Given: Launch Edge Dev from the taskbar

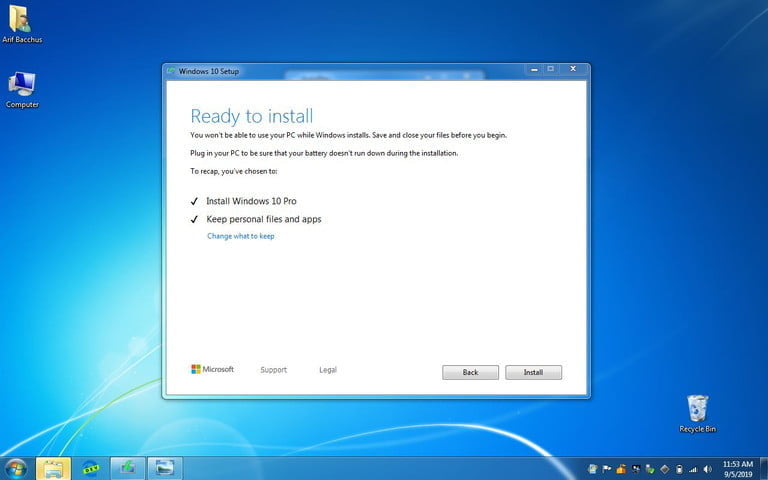Looking at the screenshot, I should click(x=91, y=469).
